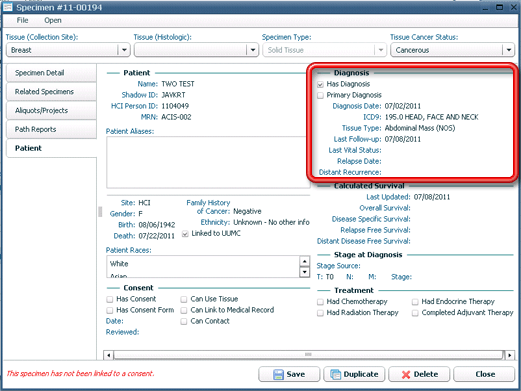The width and height of the screenshot is (521, 391).
Task: Click the Patient Races list up arrow
Action: [x=304, y=261]
